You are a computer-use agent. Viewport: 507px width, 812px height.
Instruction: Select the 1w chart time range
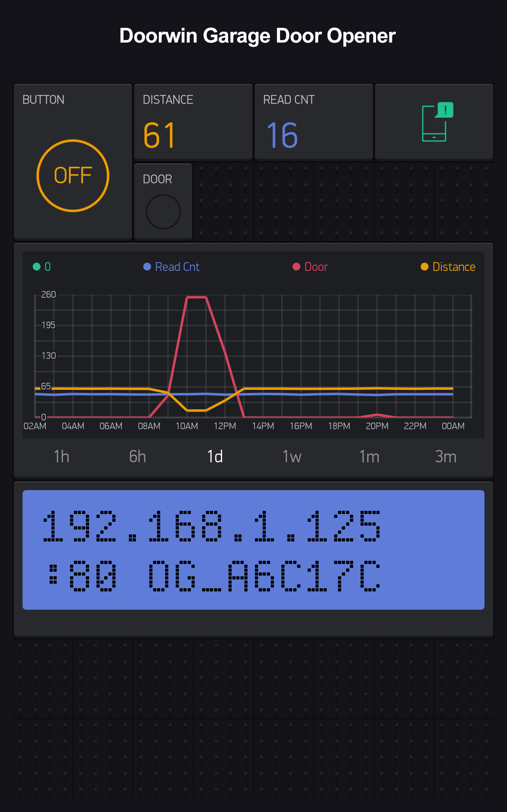point(292,457)
